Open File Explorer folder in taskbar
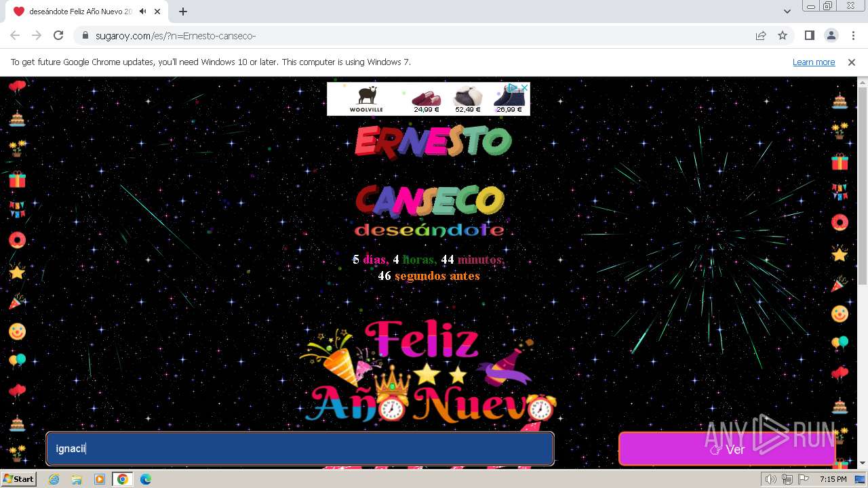The height and width of the screenshot is (488, 868). point(77,479)
